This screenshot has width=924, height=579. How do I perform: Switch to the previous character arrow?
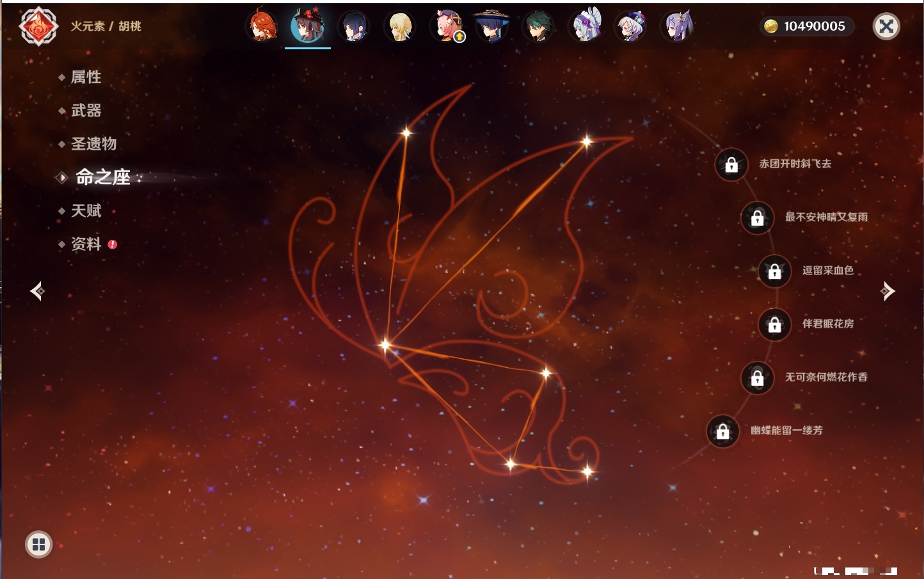pos(37,291)
